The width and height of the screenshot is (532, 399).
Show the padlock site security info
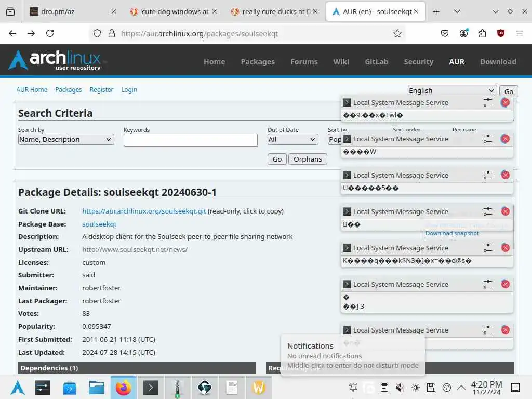click(111, 33)
